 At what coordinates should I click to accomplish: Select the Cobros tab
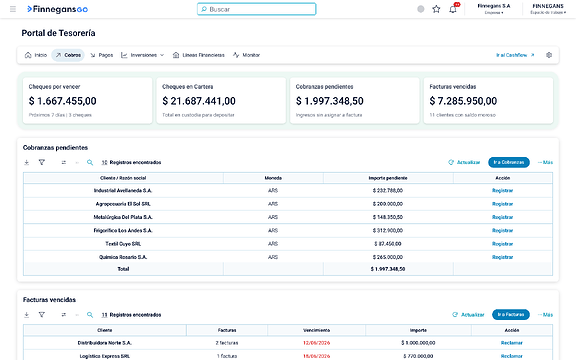[68, 55]
